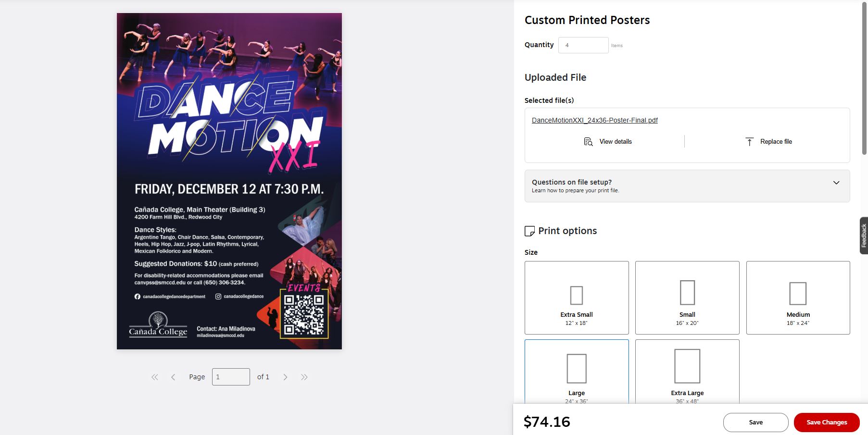Click the View details document icon
The image size is (868, 435).
588,142
